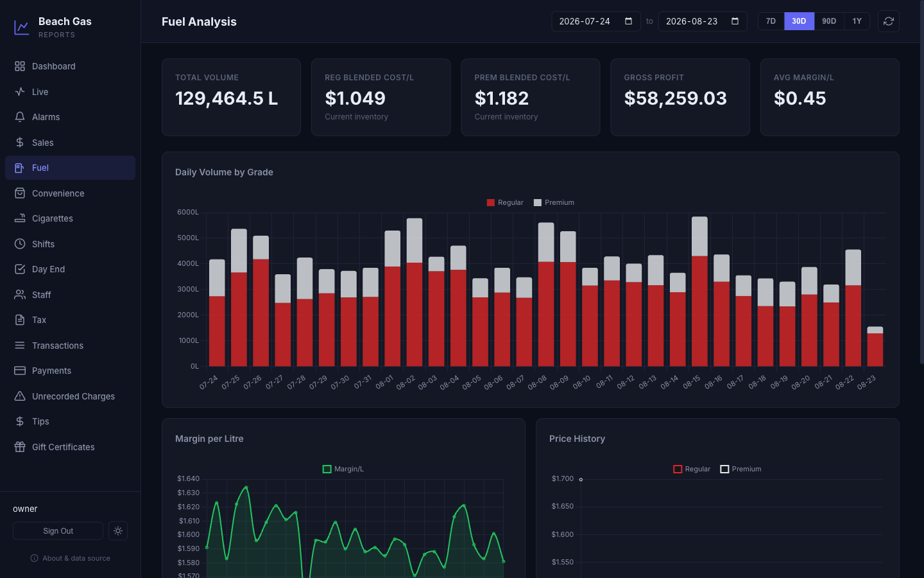Click the Sales dollar sign icon

click(20, 143)
